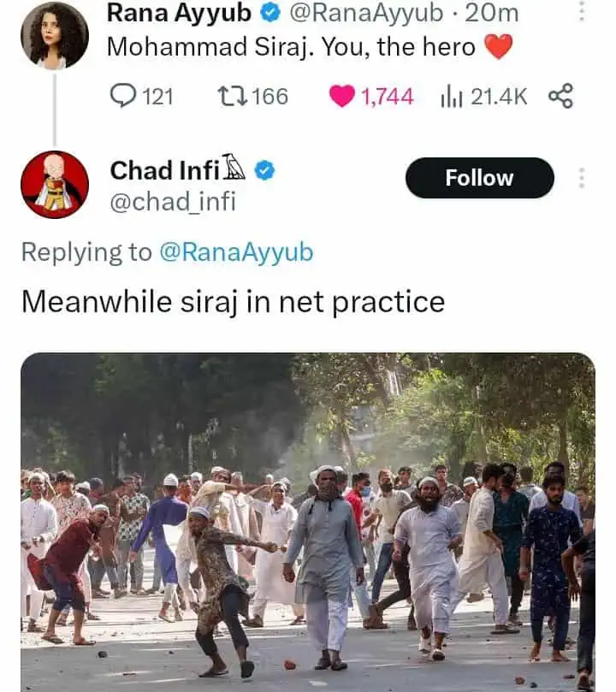Click Chad Infi's verified checkmark badge

(265, 171)
